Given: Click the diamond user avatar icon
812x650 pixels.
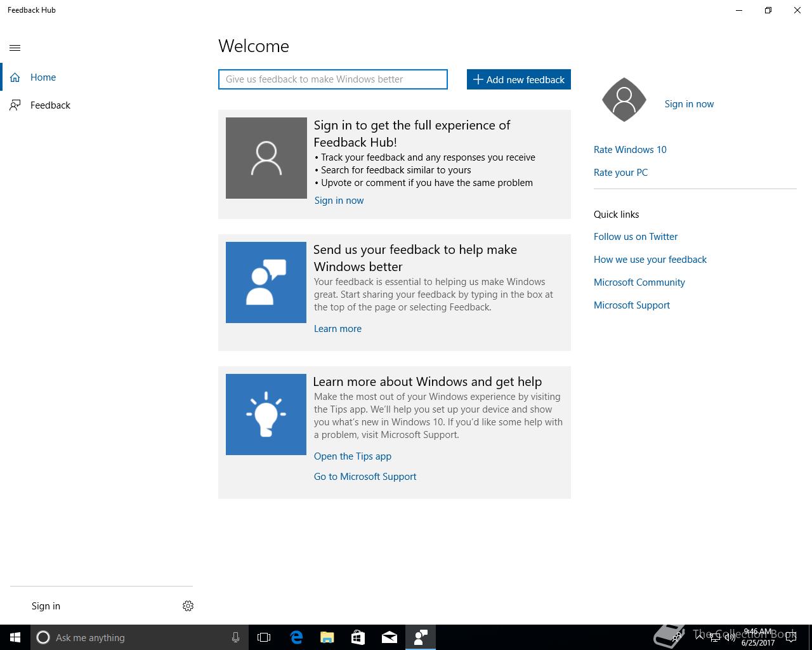Looking at the screenshot, I should pyautogui.click(x=624, y=100).
